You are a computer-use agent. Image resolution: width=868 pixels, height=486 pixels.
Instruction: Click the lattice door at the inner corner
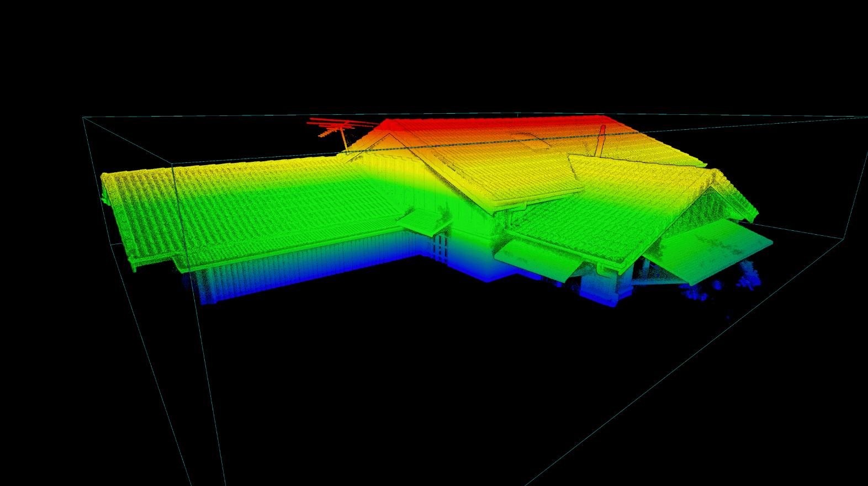coord(440,248)
